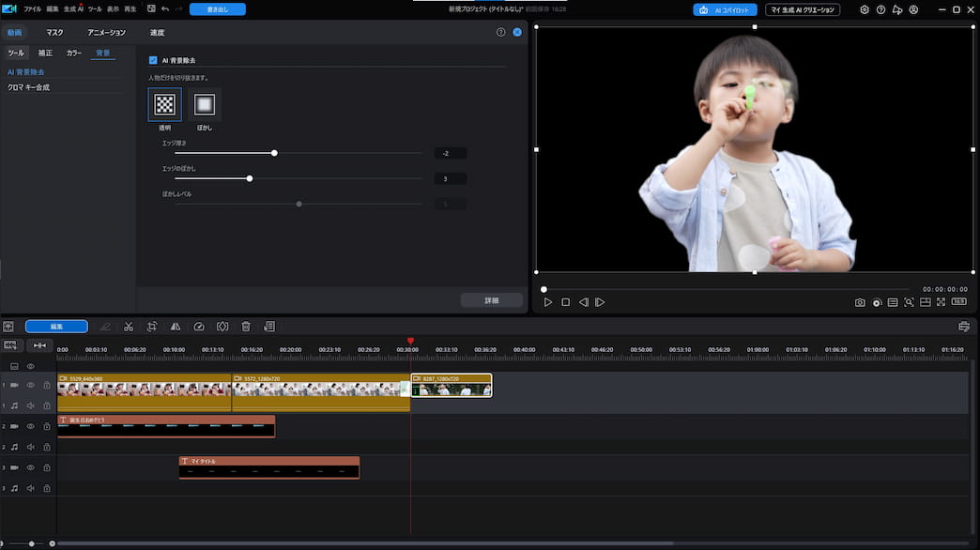Take a snapshot with the camera icon
Screen dimensions: 980x550
pos(860,302)
